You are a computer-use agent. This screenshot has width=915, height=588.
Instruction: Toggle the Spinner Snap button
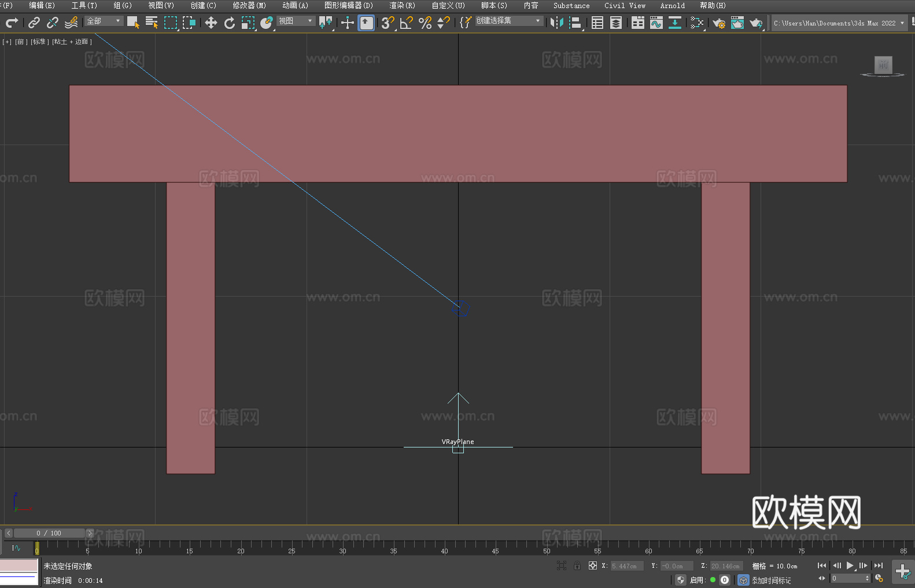444,23
